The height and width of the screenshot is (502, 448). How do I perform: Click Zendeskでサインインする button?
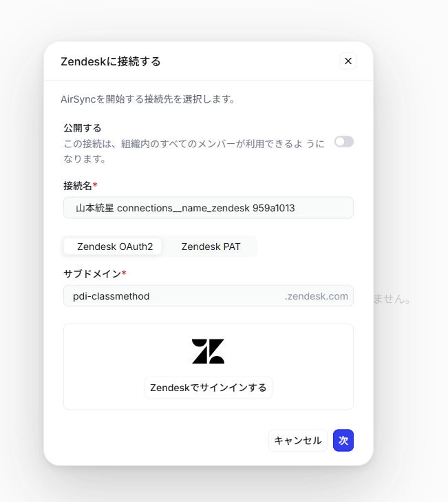[x=209, y=388]
